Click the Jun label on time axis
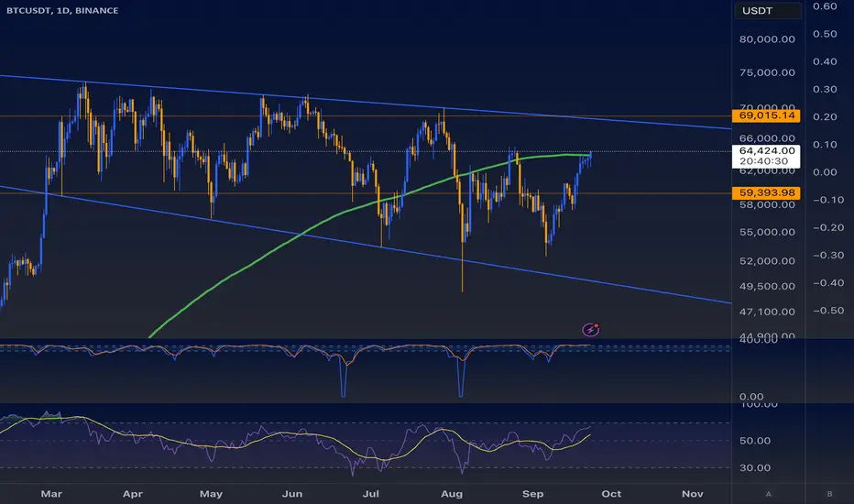The image size is (854, 504). point(292,494)
